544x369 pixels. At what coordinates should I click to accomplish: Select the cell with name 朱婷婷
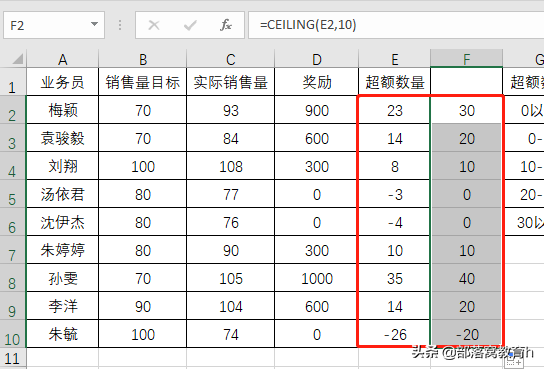click(x=62, y=250)
